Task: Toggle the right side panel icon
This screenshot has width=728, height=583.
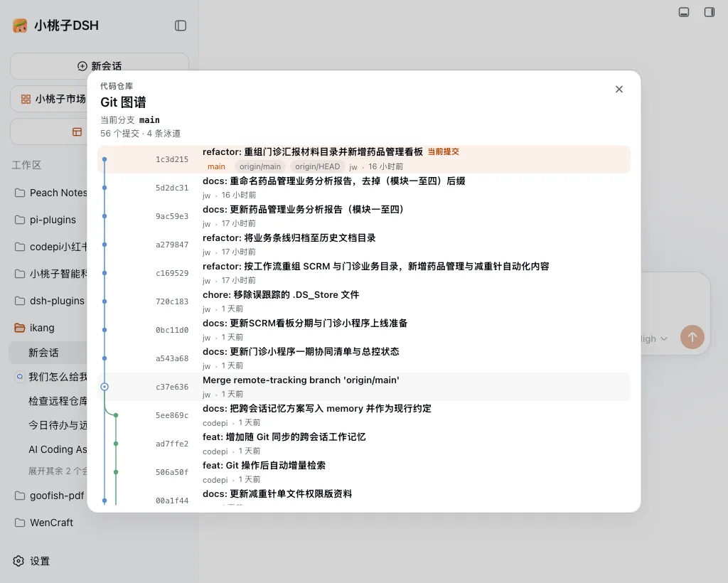Action: pyautogui.click(x=710, y=12)
